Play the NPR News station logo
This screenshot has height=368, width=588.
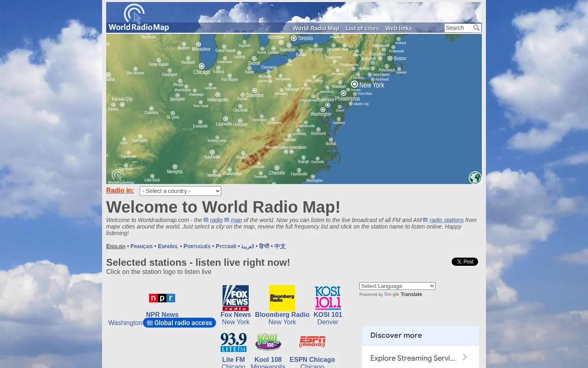pyautogui.click(x=162, y=298)
